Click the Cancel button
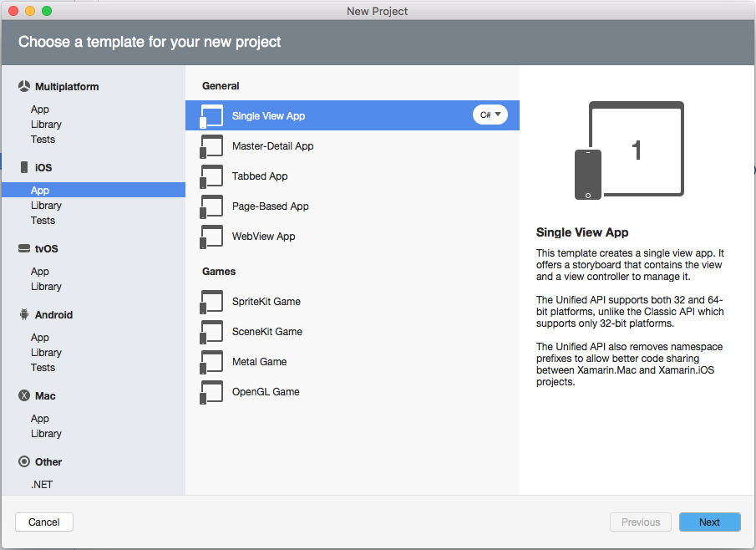756x550 pixels. (x=43, y=522)
